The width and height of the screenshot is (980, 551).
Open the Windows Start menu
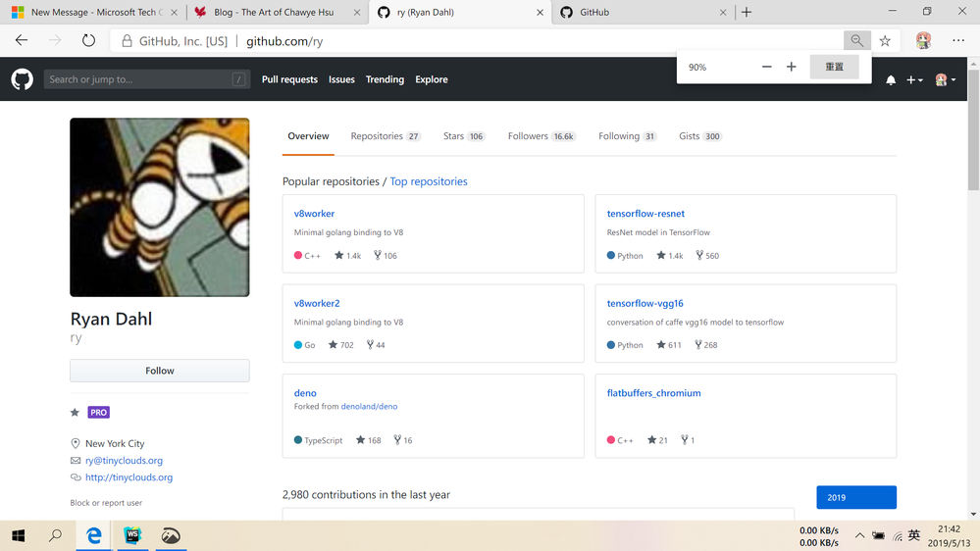click(x=18, y=536)
